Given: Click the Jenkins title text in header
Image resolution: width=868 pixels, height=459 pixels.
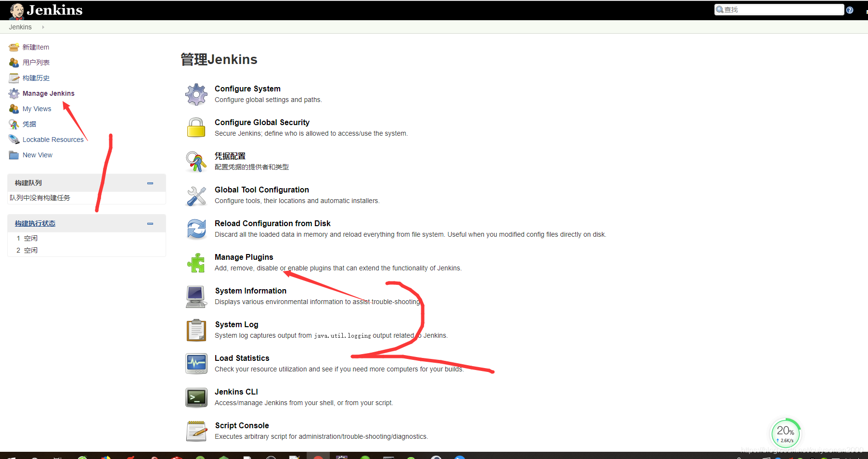Looking at the screenshot, I should tap(54, 10).
